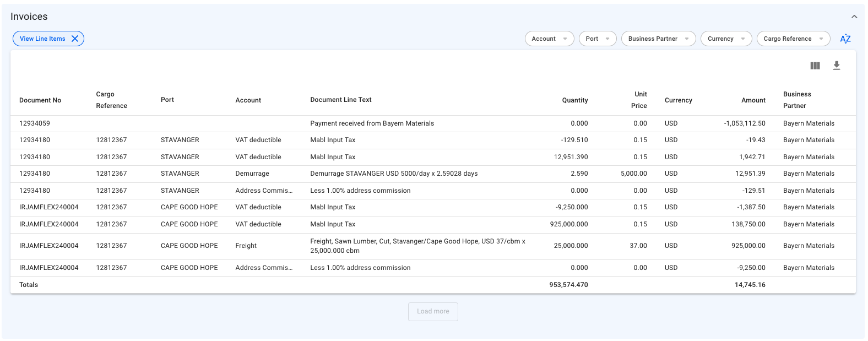Expand the Business Partner filter dropdown
The height and width of the screenshot is (341, 868).
(x=658, y=39)
